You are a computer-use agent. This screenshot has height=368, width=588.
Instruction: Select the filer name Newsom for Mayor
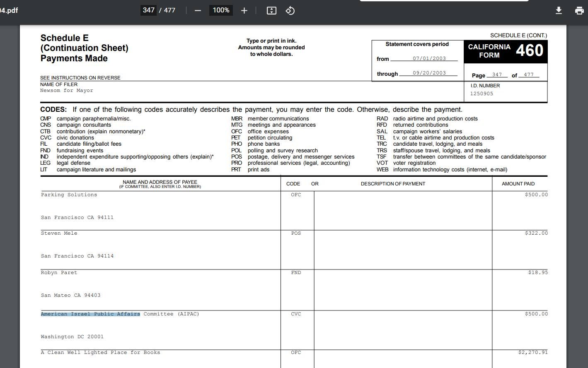tap(66, 91)
